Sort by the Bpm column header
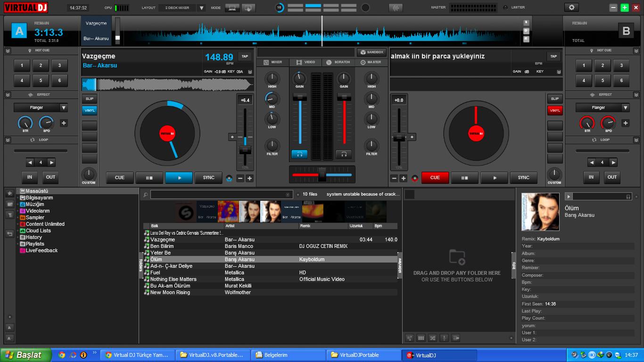 click(x=385, y=226)
